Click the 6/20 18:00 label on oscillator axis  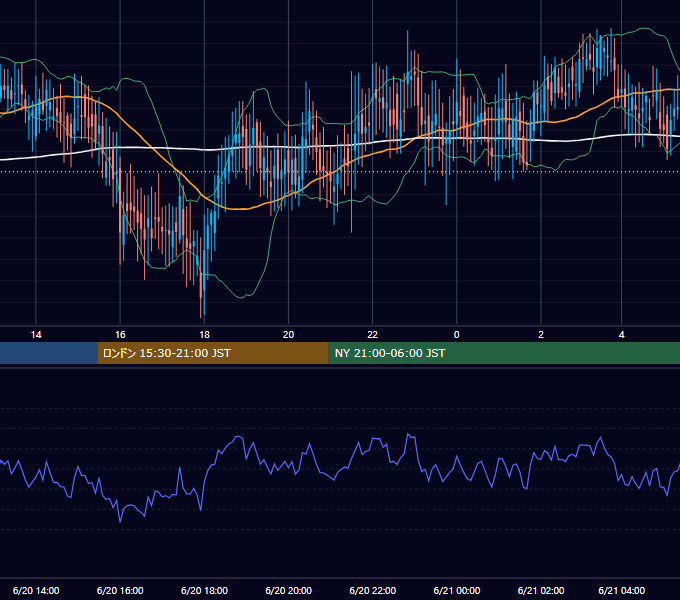204,590
